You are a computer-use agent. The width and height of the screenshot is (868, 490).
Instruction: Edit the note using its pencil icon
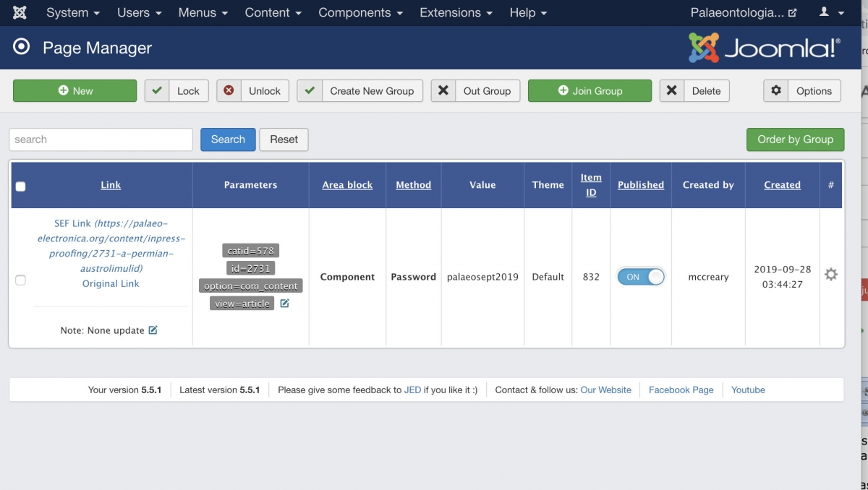coord(153,330)
